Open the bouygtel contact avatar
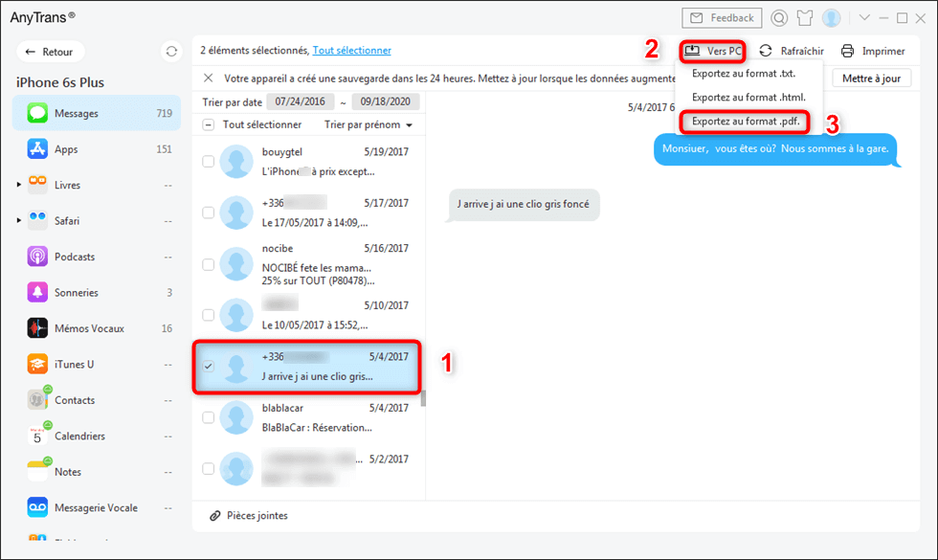 (236, 162)
